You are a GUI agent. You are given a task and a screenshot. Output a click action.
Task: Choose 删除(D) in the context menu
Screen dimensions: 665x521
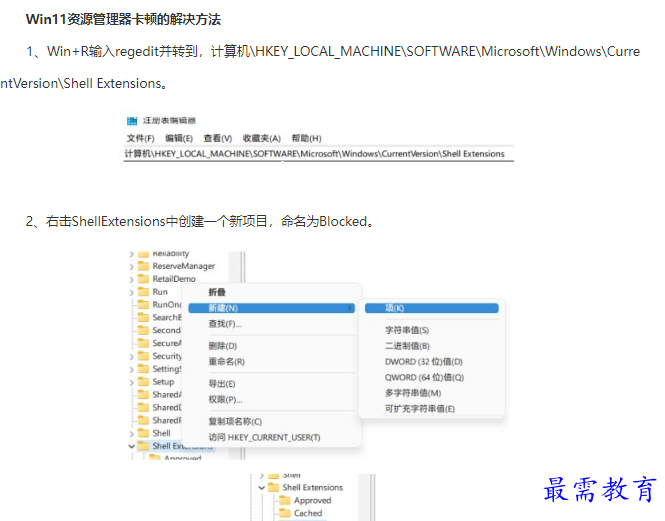click(223, 346)
